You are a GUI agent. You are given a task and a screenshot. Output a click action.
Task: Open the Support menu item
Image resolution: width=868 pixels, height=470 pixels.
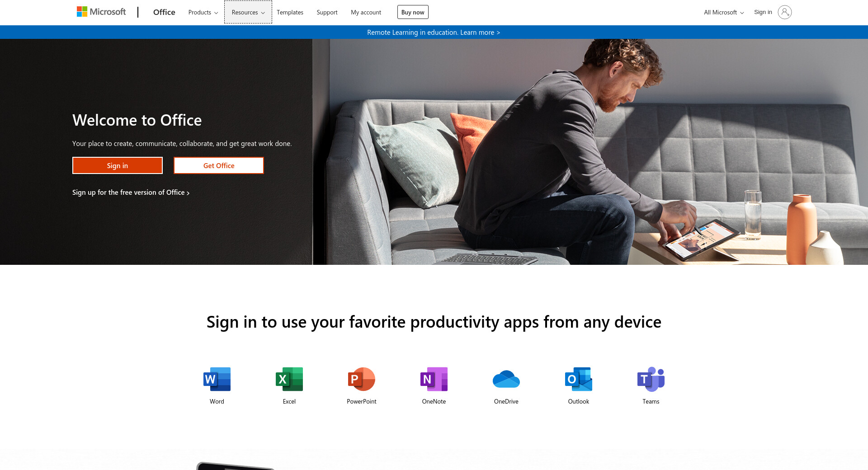(x=327, y=12)
